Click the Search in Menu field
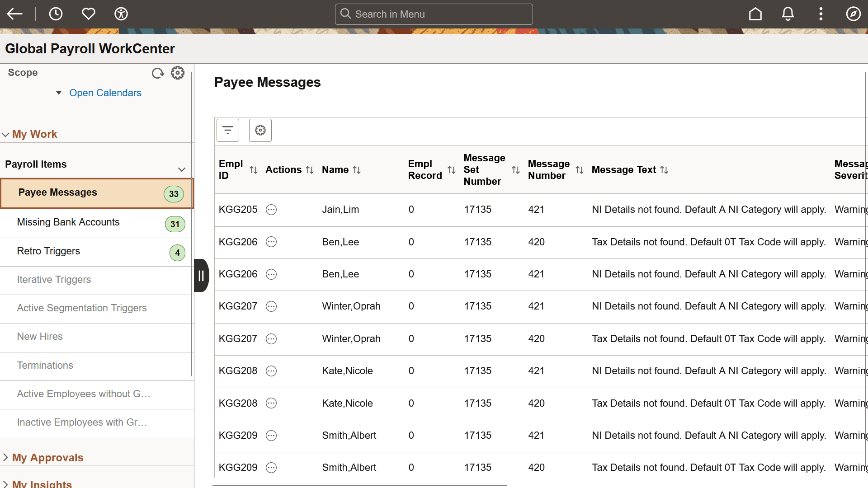 click(x=433, y=14)
